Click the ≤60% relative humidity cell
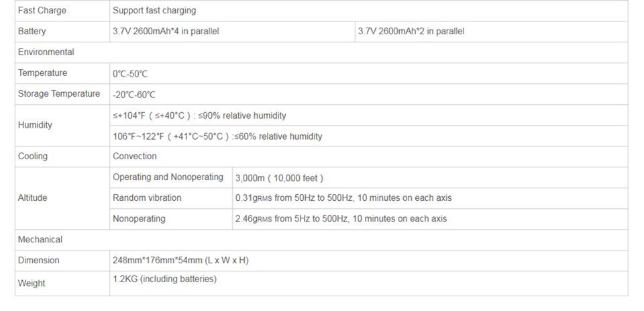The image size is (644, 311). coord(217,136)
